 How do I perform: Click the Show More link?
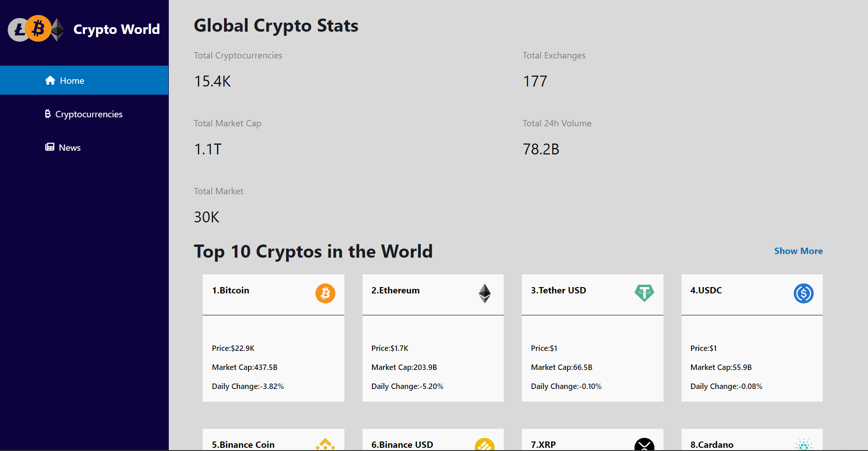tap(798, 251)
